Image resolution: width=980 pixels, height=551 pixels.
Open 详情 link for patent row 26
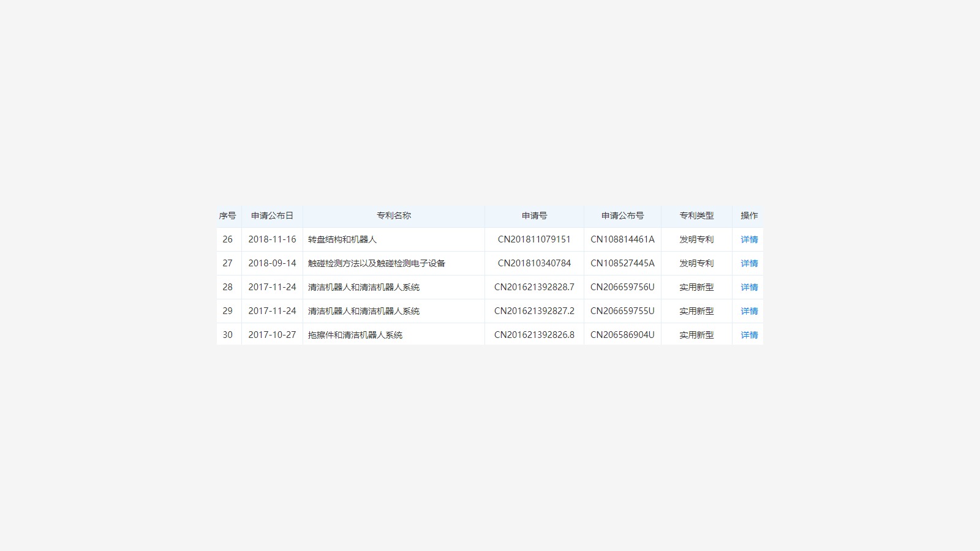pyautogui.click(x=749, y=239)
